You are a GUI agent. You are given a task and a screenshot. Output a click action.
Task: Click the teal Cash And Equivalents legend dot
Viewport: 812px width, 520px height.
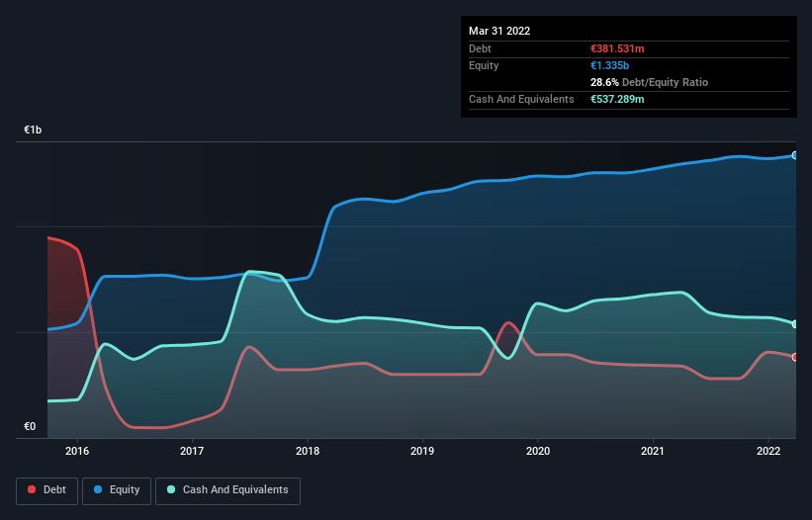tap(171, 489)
